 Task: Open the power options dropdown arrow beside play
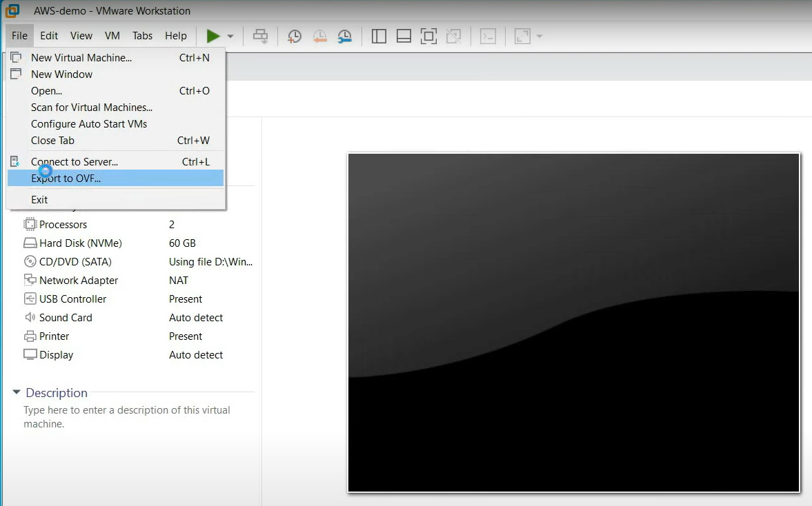[230, 37]
